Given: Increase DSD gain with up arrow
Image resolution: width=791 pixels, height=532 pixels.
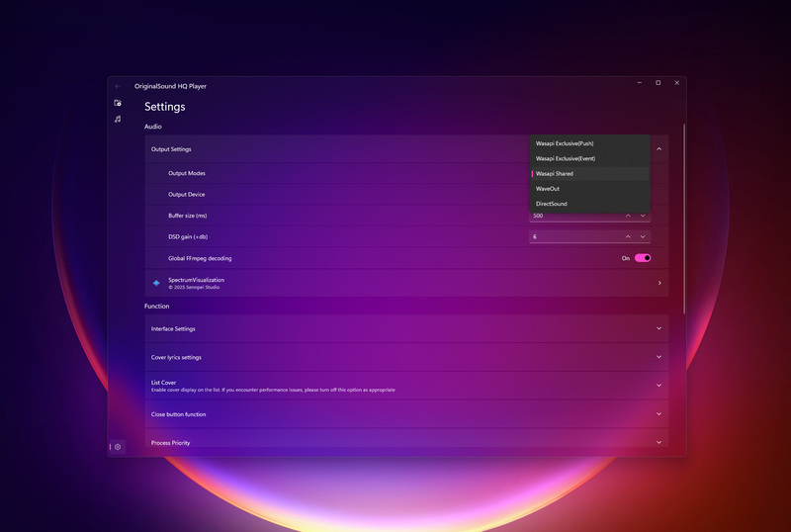Looking at the screenshot, I should pos(628,236).
